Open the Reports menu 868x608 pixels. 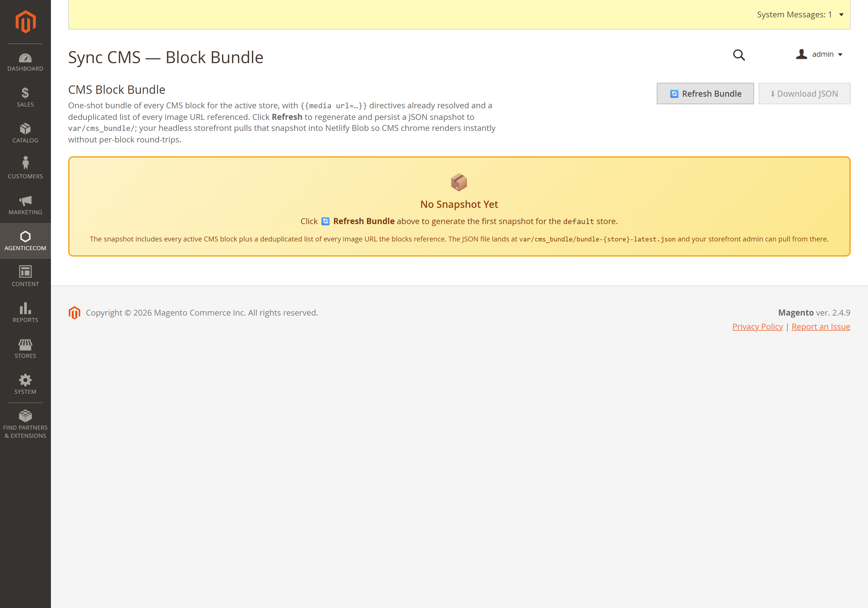[x=25, y=313]
